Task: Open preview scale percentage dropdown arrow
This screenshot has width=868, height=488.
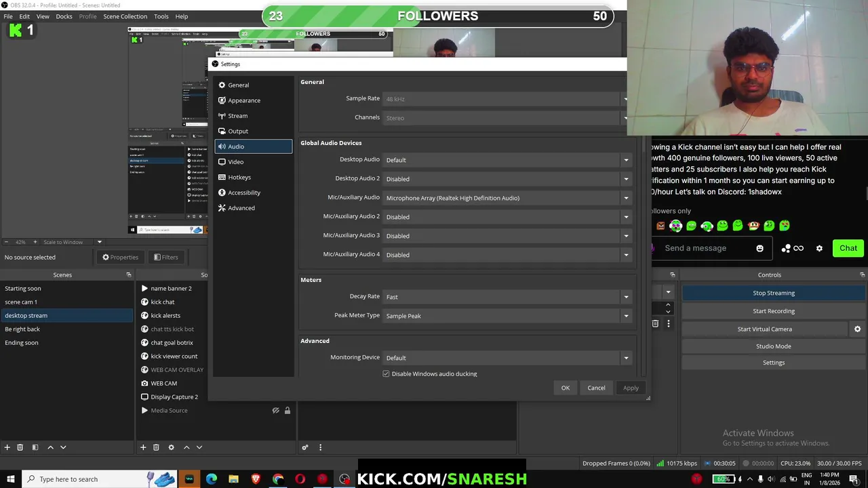Action: point(100,242)
